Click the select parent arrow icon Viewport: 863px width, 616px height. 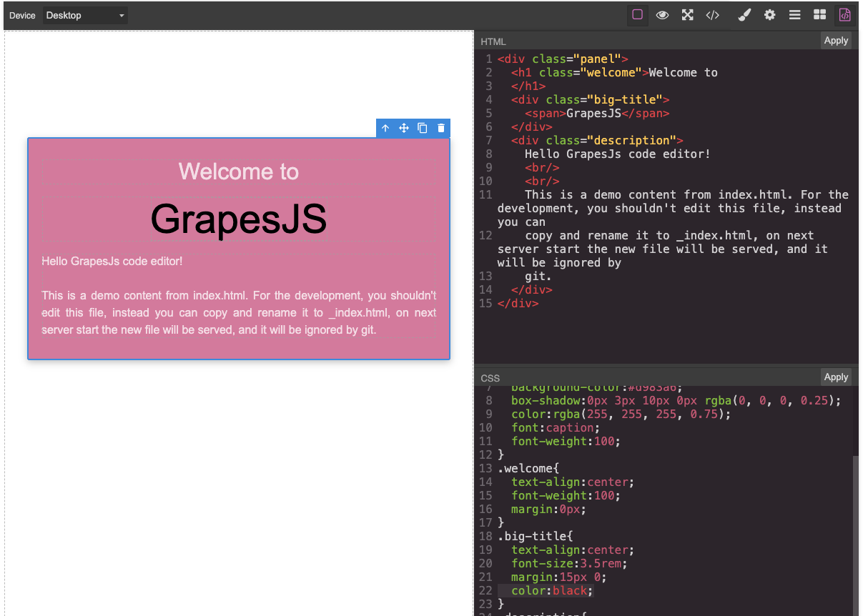[x=385, y=128]
